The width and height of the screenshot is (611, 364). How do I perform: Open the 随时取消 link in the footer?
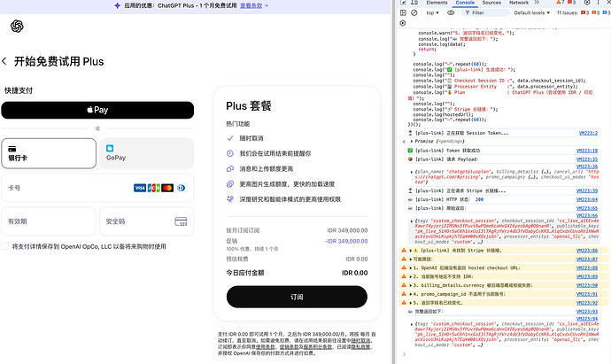(360, 341)
